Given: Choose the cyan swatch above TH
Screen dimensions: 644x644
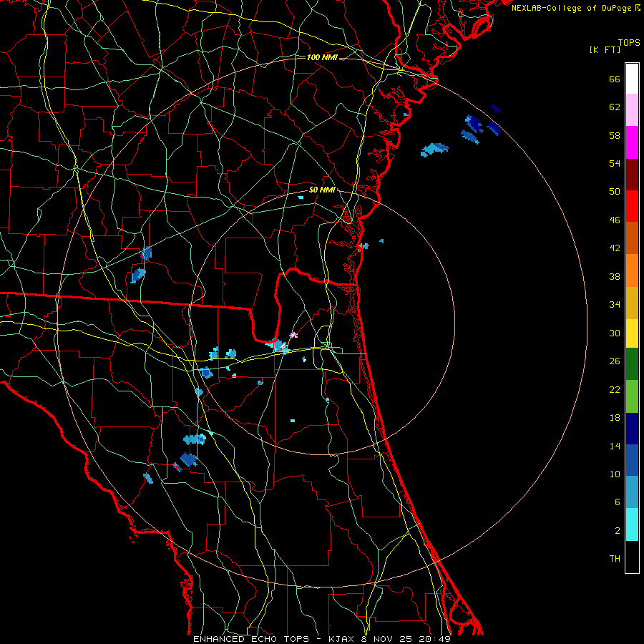Looking at the screenshot, I should click(632, 525).
